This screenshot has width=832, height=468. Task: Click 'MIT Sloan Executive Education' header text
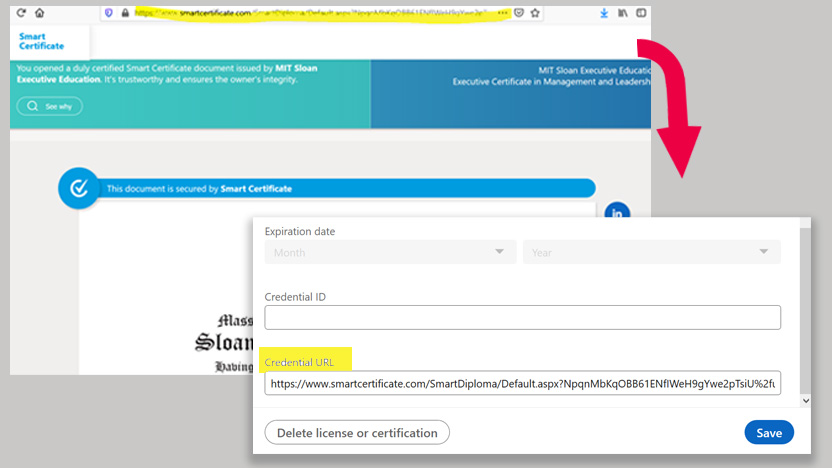click(x=594, y=70)
